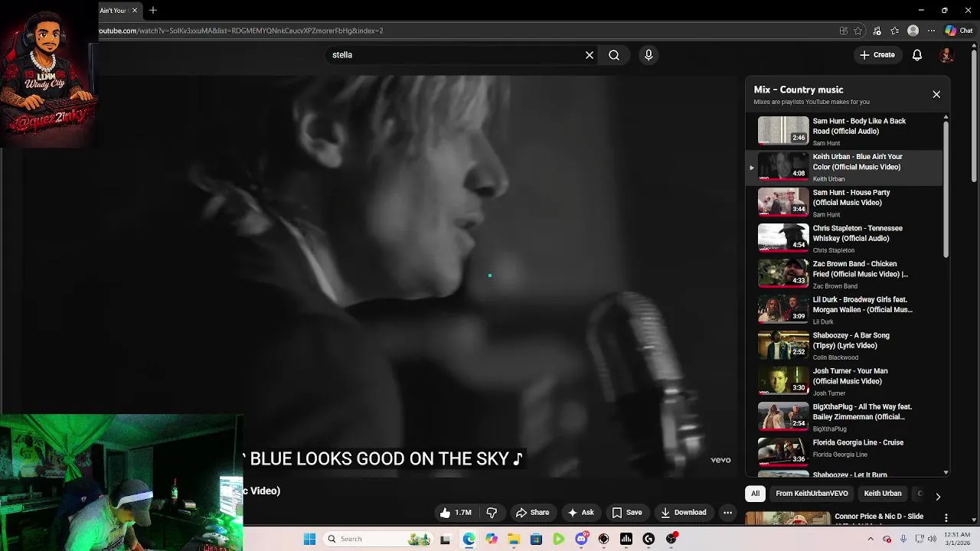The width and height of the screenshot is (980, 551).
Task: Like the video with thumbs up
Action: (x=456, y=513)
